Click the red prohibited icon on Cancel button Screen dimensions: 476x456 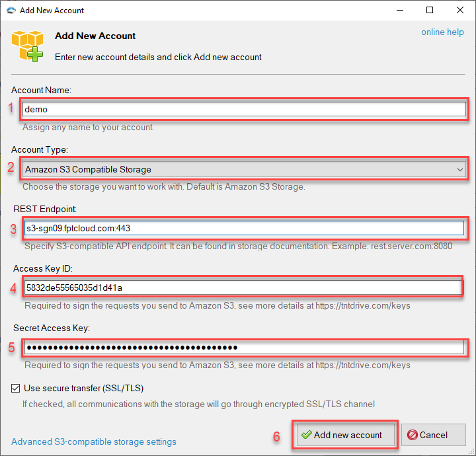coord(413,435)
